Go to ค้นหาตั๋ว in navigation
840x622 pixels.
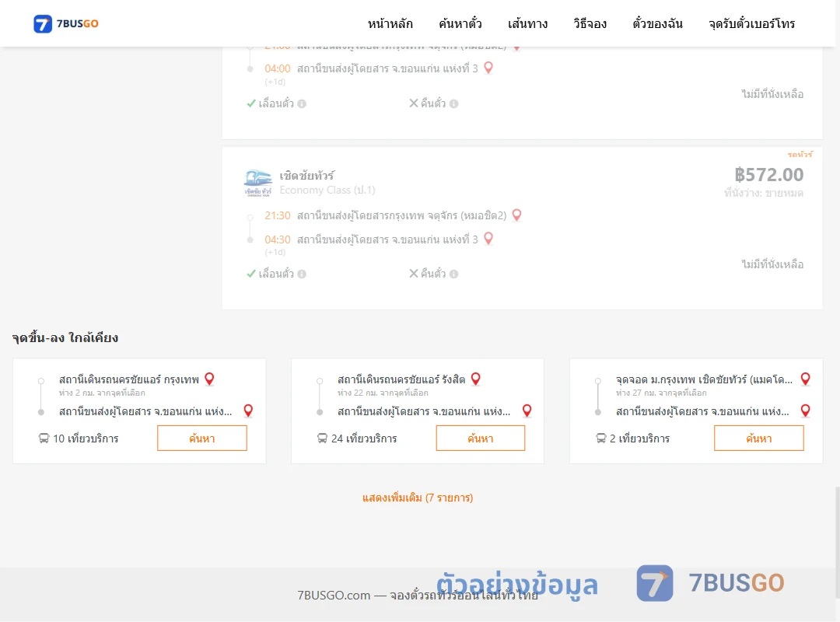[460, 23]
